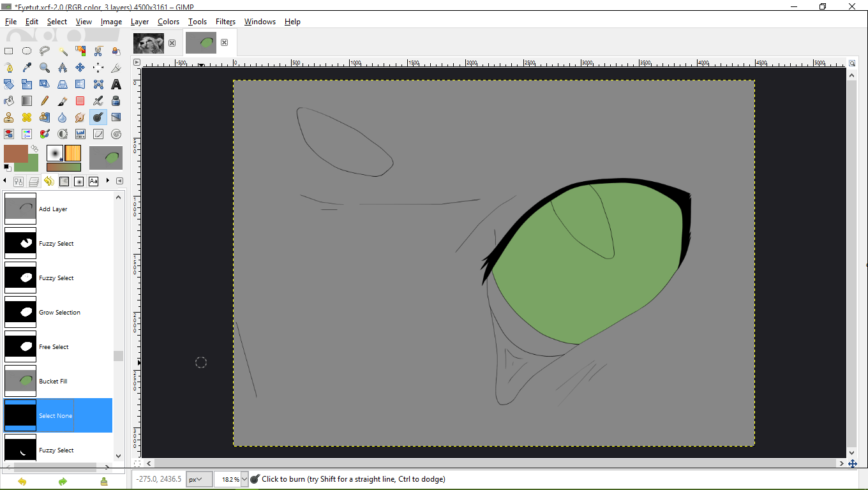Toggle zoom image when window resizes
Screen dimensions: 868x490
pos(853,63)
